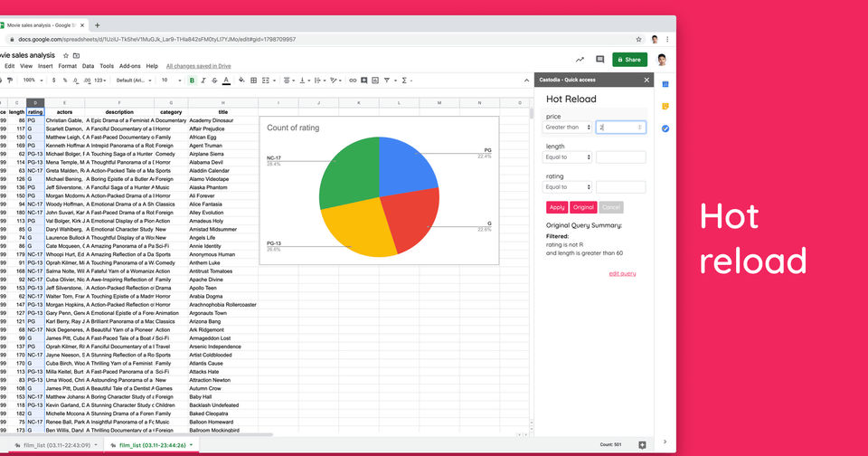Collapse the toolbar with the up chevron

(x=526, y=81)
